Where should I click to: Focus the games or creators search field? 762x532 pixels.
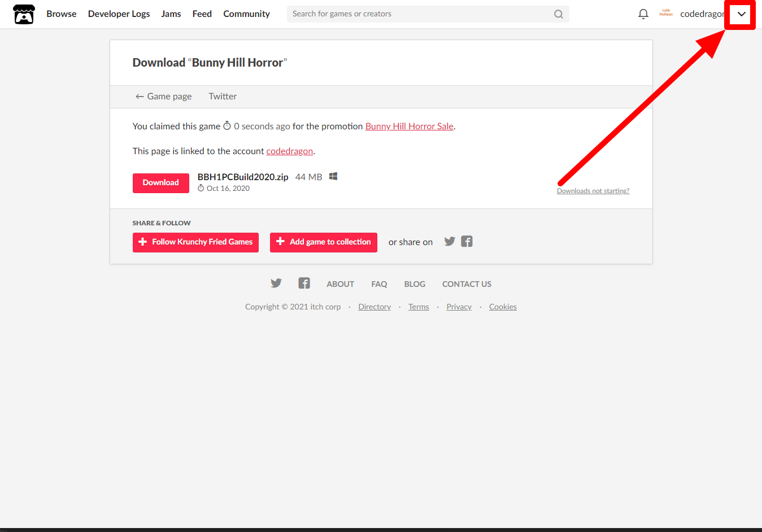point(428,14)
